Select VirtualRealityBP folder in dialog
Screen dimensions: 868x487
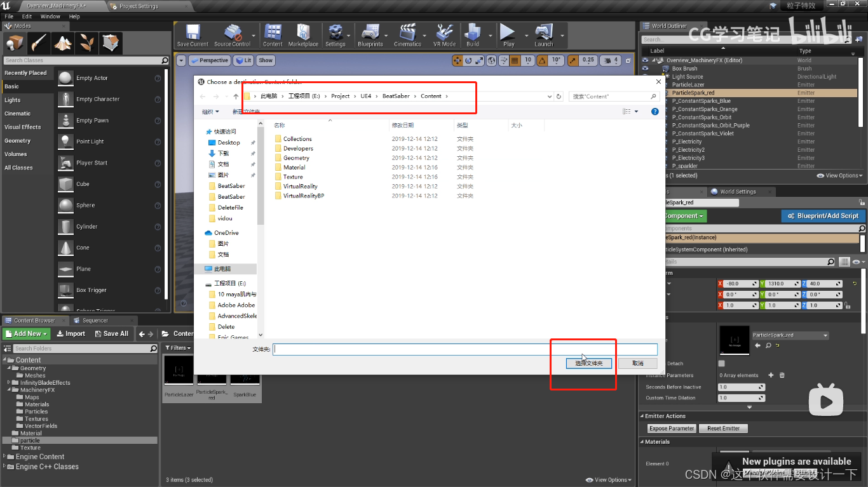click(303, 196)
